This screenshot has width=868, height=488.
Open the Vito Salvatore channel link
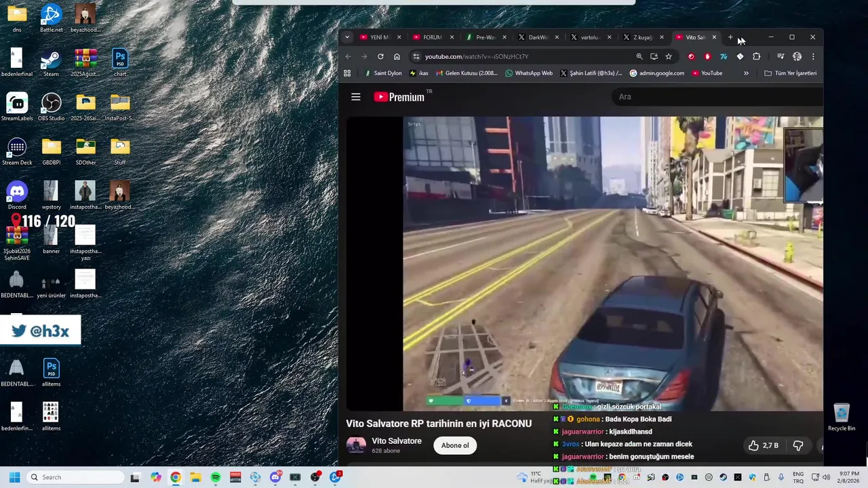397,441
